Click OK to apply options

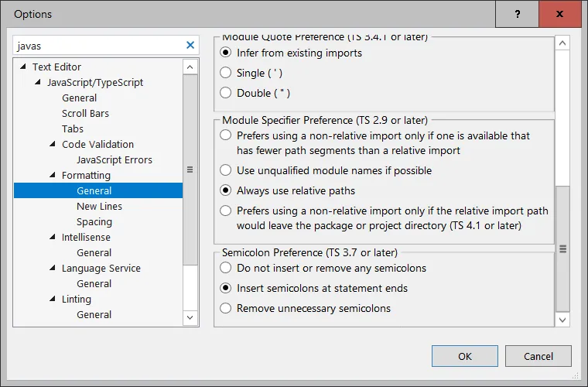(x=464, y=356)
